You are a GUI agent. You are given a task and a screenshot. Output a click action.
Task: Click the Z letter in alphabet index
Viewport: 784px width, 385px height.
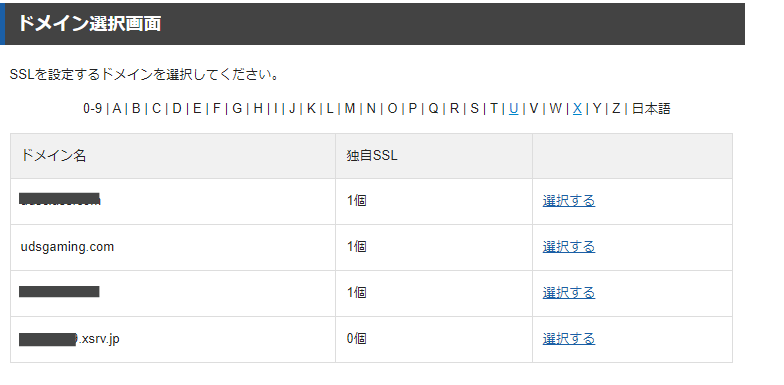tap(616, 108)
